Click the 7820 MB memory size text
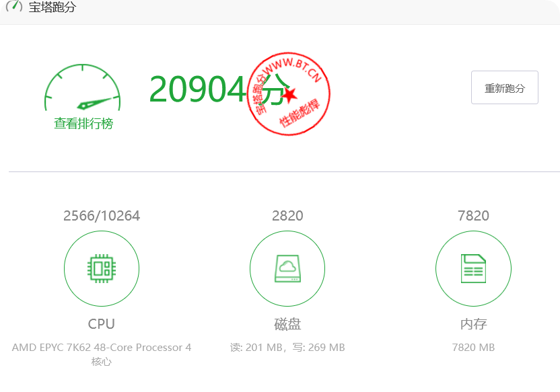Image resolution: width=560 pixels, height=392 pixels. point(473,348)
